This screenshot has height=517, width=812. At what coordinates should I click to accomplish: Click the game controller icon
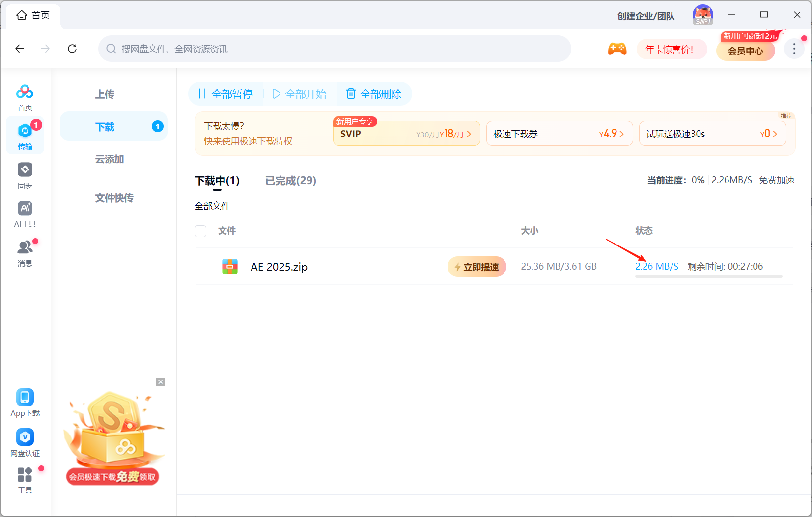pyautogui.click(x=617, y=49)
